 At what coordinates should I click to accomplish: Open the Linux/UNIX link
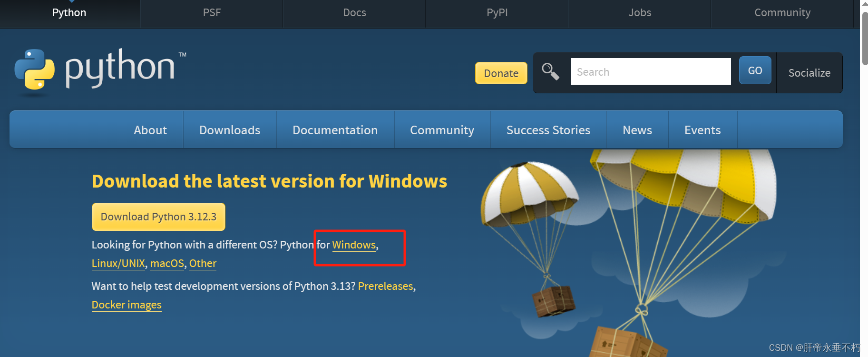click(118, 264)
